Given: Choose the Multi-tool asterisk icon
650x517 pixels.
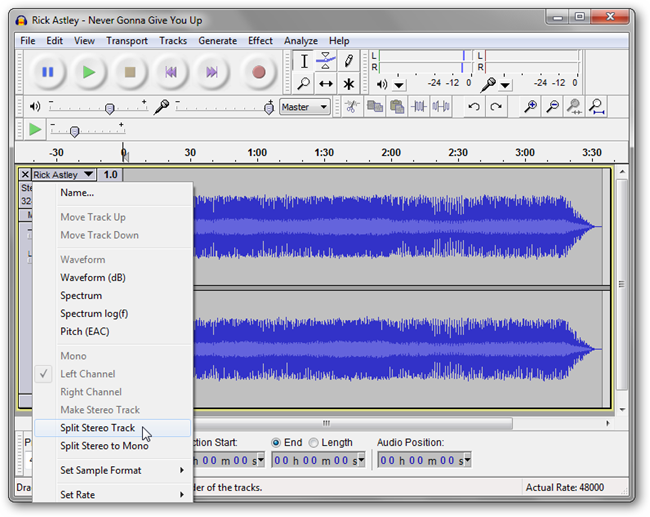Looking at the screenshot, I should (x=348, y=84).
